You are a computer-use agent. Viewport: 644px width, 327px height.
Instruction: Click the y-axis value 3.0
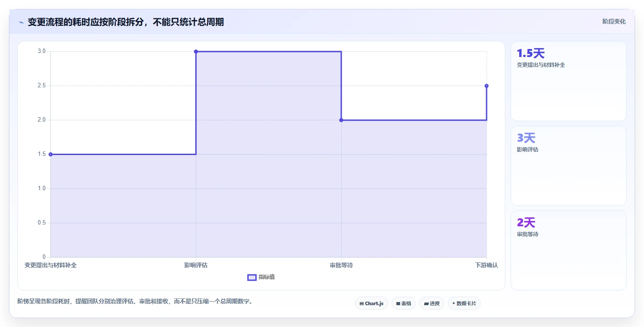pos(41,51)
